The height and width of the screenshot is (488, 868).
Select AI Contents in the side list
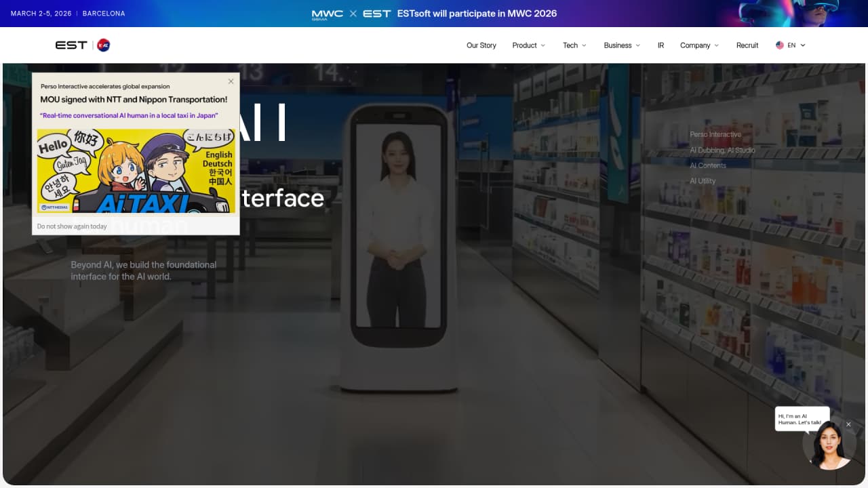708,165
